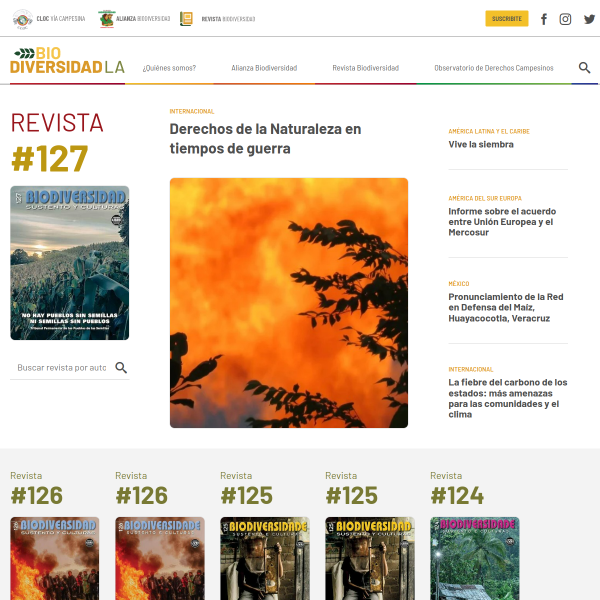The image size is (600, 600).
Task: Click the CLOC Vía Campesina logo icon
Action: 23,19
